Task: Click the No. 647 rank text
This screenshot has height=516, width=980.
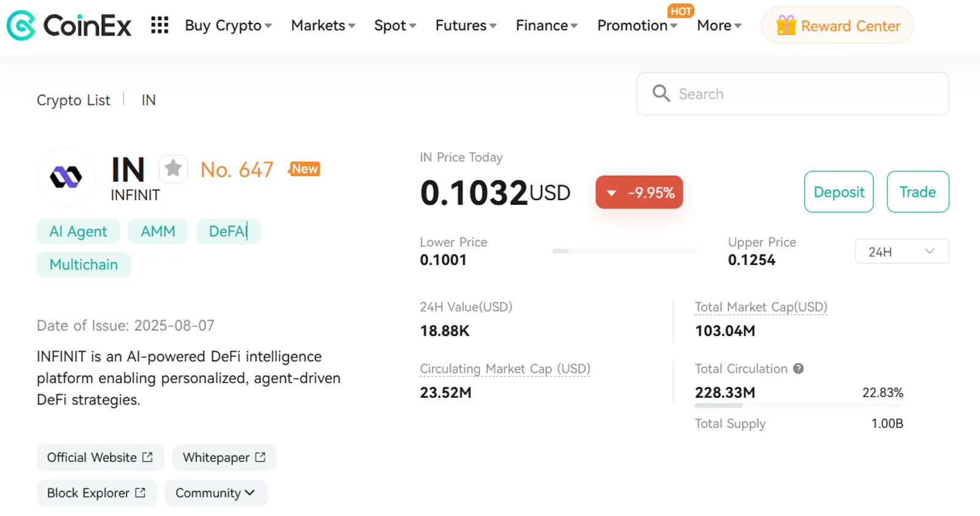Action: click(x=237, y=170)
